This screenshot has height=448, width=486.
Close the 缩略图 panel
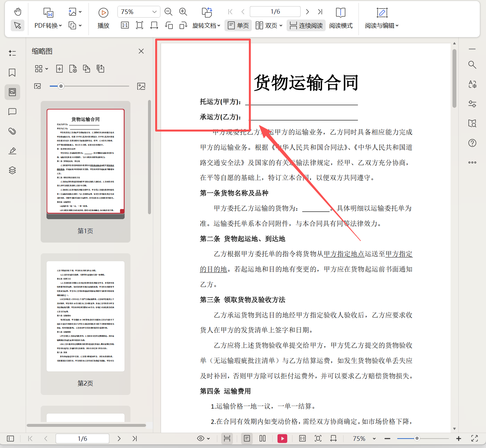click(141, 51)
